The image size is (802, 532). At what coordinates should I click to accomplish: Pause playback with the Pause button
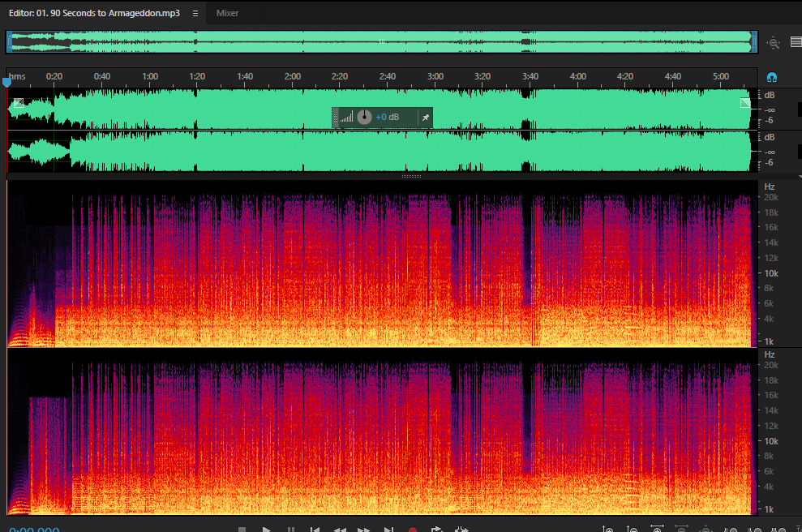290,530
